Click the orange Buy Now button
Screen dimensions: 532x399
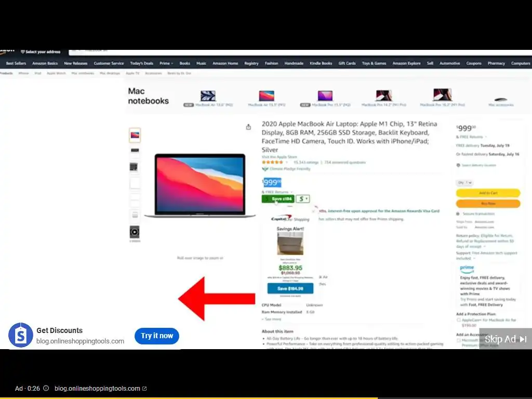488,203
